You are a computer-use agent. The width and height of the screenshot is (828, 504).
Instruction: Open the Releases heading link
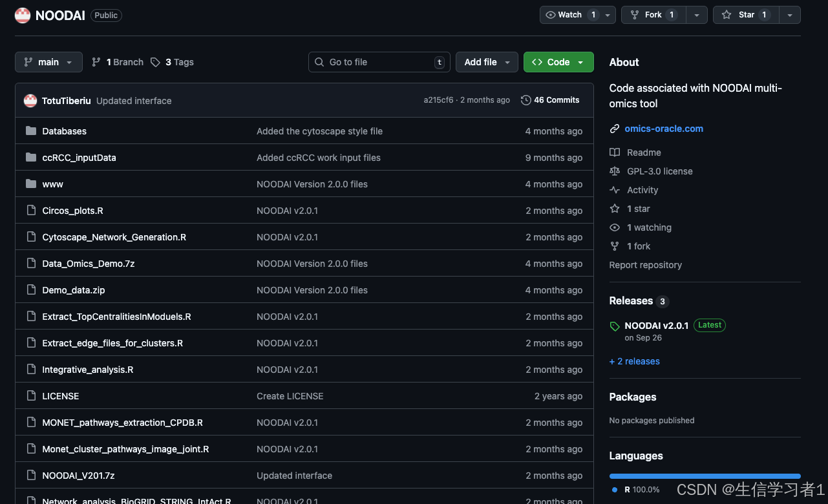point(631,300)
